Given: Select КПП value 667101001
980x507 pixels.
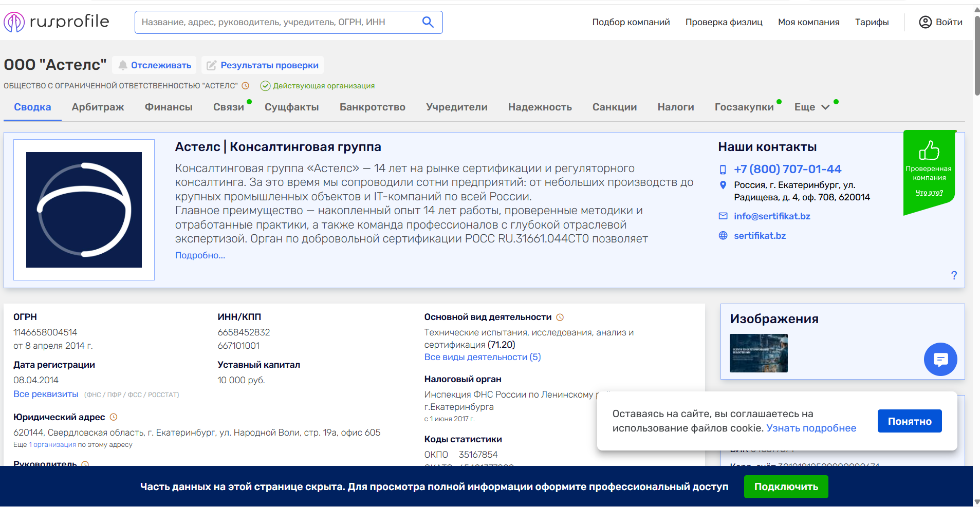Looking at the screenshot, I should click(238, 346).
